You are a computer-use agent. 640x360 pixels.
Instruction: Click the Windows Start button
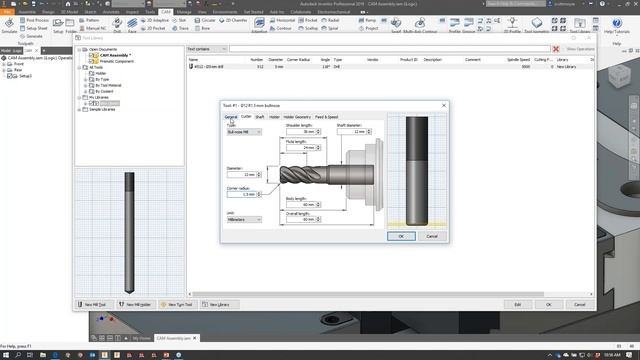coord(6,355)
